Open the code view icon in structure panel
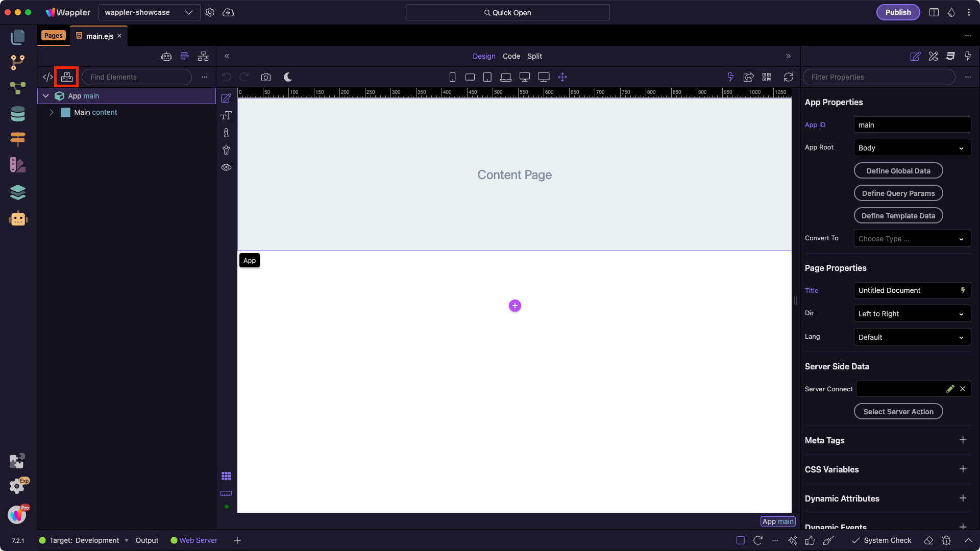This screenshot has width=980, height=551. (48, 77)
